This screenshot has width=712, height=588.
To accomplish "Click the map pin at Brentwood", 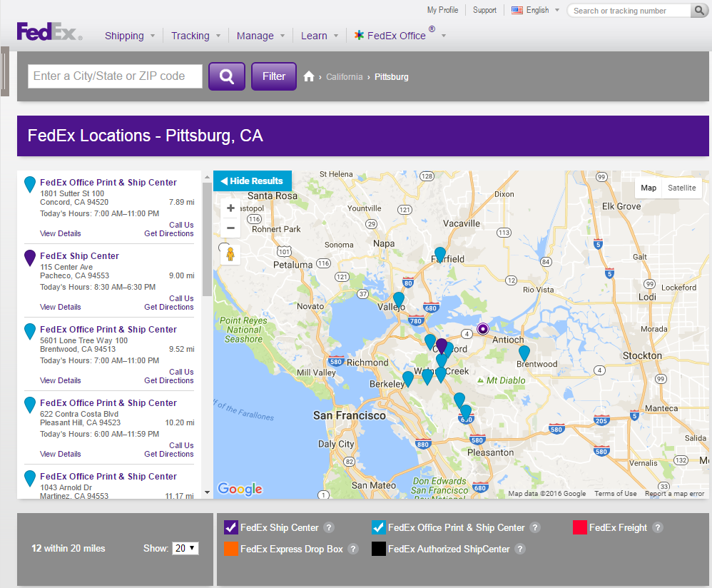I will point(524,353).
